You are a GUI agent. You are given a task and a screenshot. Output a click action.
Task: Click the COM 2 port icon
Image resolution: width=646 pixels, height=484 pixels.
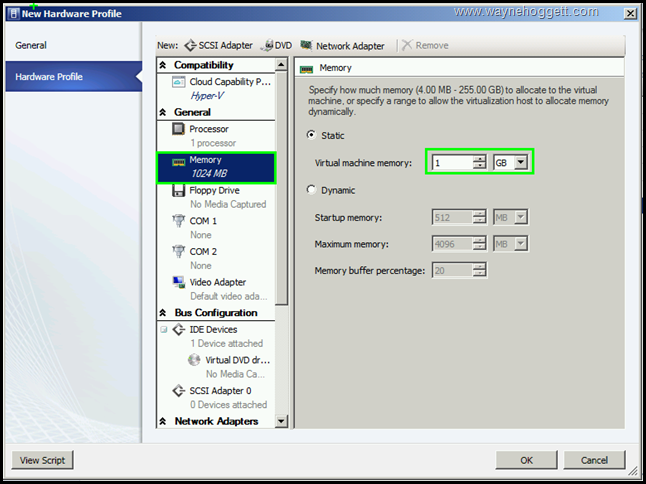(178, 251)
